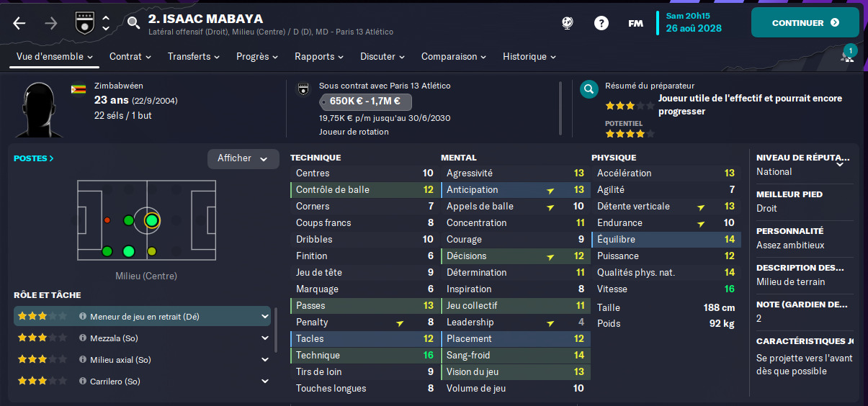Open the world globe icon
The image size is (868, 406).
(x=568, y=23)
